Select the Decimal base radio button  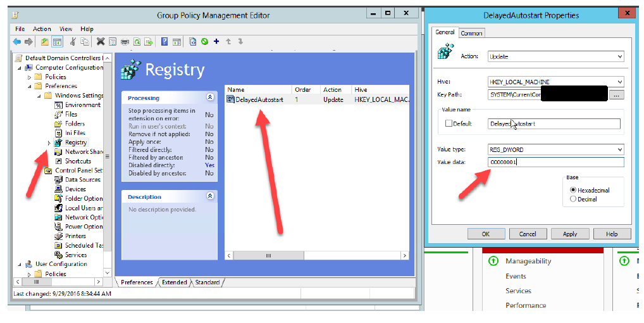(x=573, y=199)
